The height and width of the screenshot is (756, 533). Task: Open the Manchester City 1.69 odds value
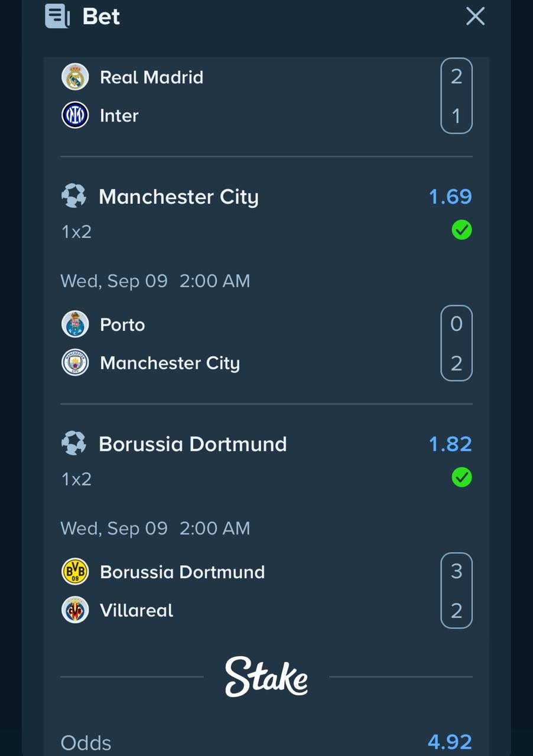(x=450, y=197)
